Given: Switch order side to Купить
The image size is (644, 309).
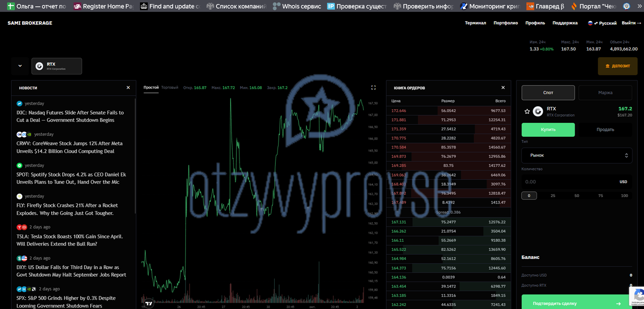Looking at the screenshot, I should (x=548, y=130).
